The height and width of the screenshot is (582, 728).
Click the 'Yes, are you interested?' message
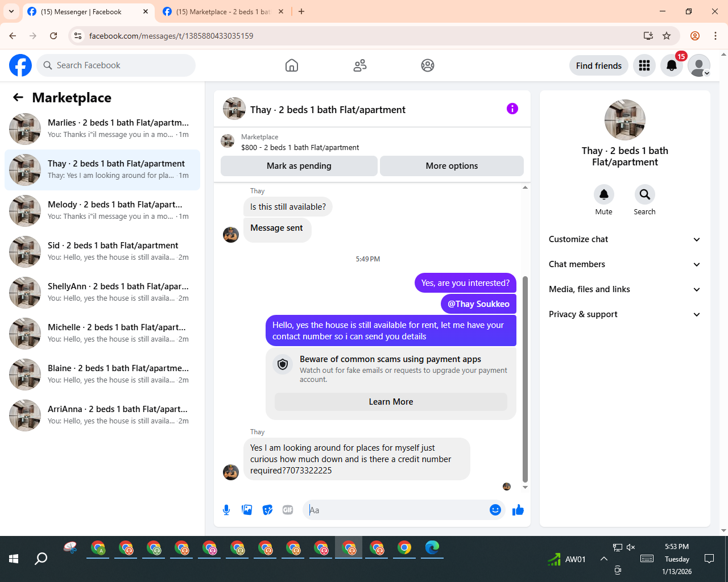[465, 283]
